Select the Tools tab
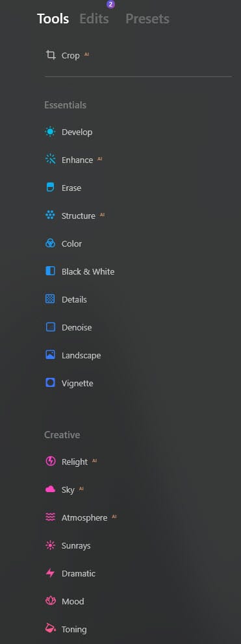This screenshot has width=241, height=644. [x=53, y=19]
